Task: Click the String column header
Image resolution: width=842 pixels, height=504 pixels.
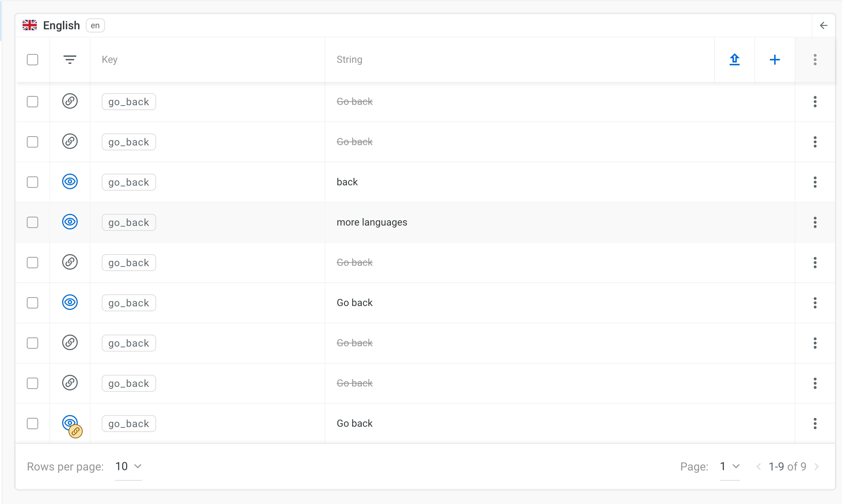Action: 349,59
